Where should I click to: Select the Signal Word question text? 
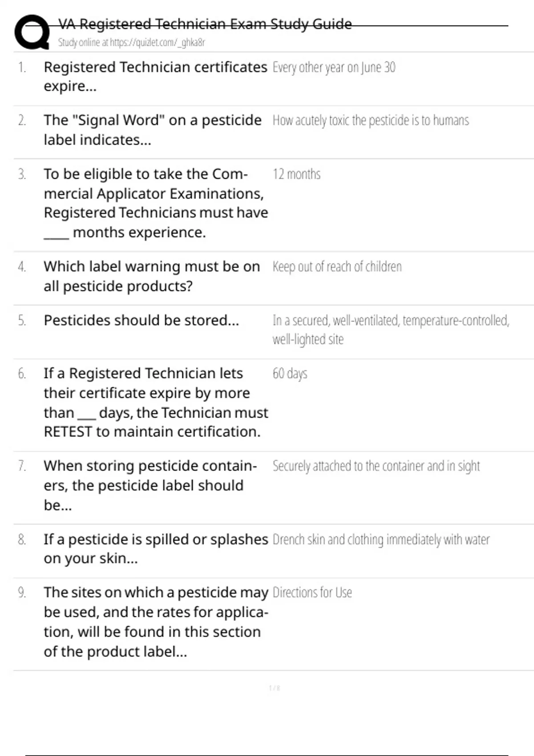click(x=152, y=130)
